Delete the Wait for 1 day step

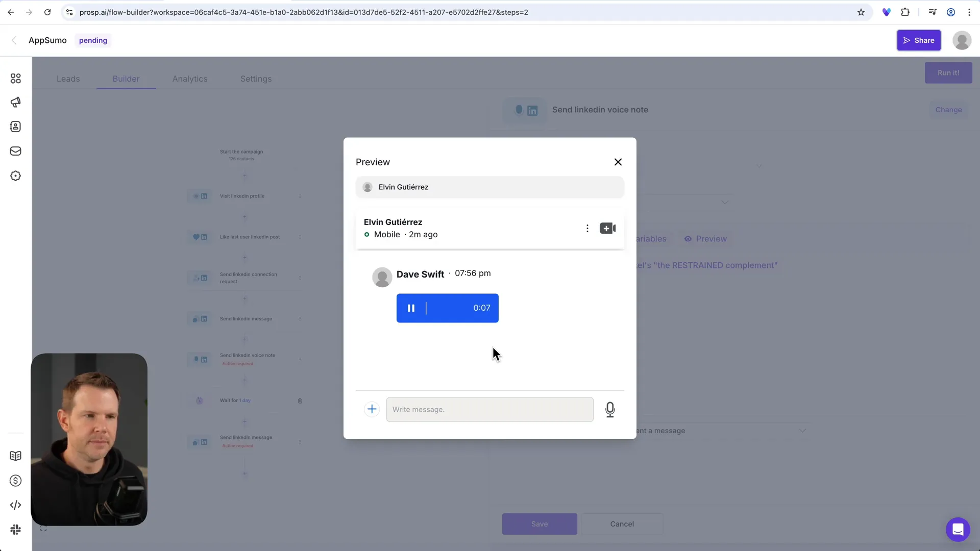[300, 400]
